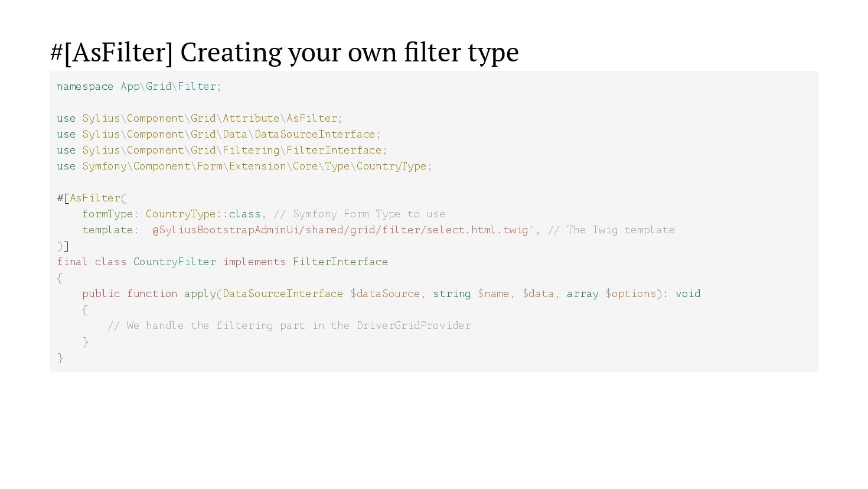Click 'implements' keyword in class declaration
The width and height of the screenshot is (868, 489).
[254, 262]
